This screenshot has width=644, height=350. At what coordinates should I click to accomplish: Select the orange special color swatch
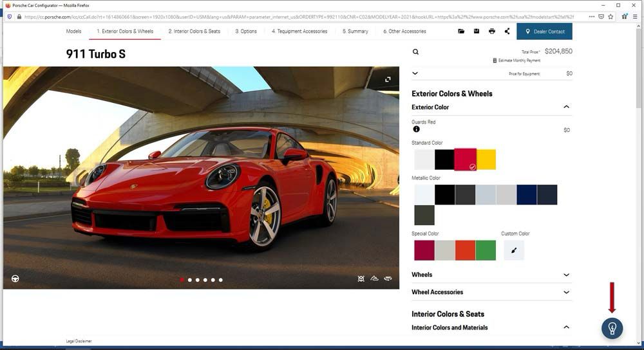pos(466,250)
